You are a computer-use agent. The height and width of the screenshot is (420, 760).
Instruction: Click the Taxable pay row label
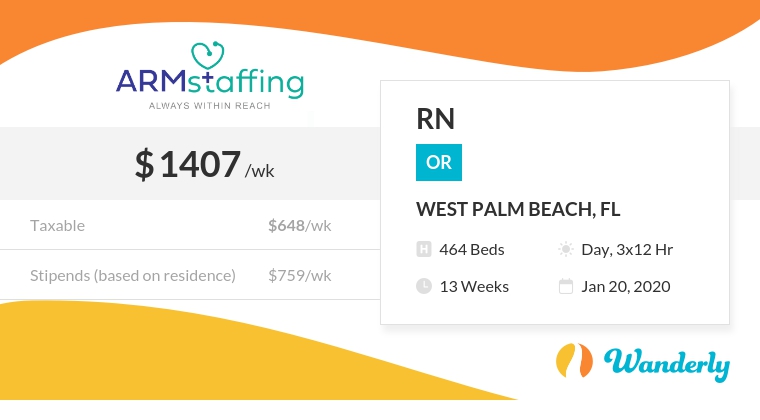[x=57, y=225]
